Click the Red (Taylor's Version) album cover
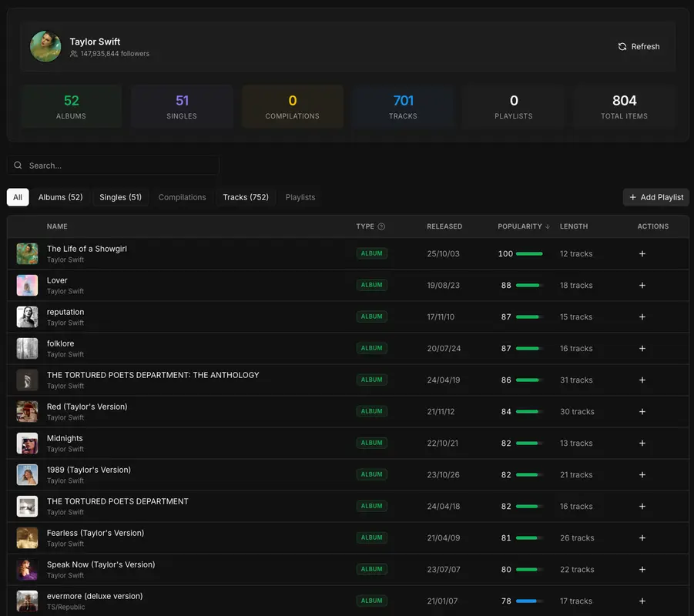 pyautogui.click(x=26, y=411)
